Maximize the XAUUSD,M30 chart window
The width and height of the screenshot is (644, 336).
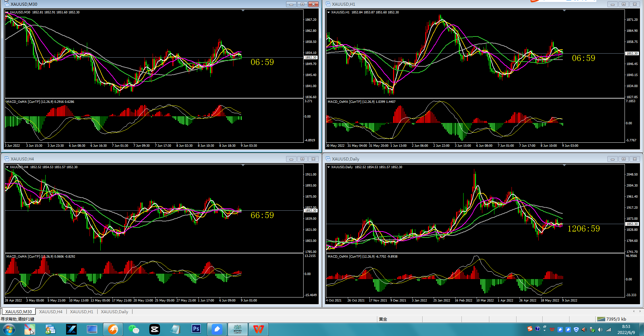tap(302, 4)
